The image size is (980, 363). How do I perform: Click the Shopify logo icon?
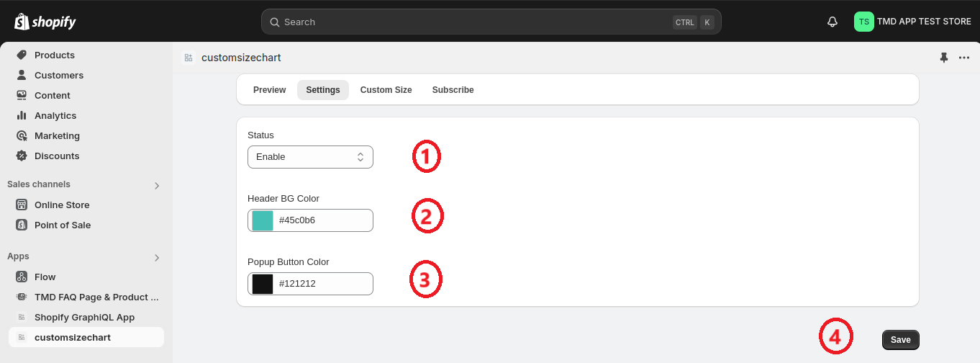tap(22, 22)
